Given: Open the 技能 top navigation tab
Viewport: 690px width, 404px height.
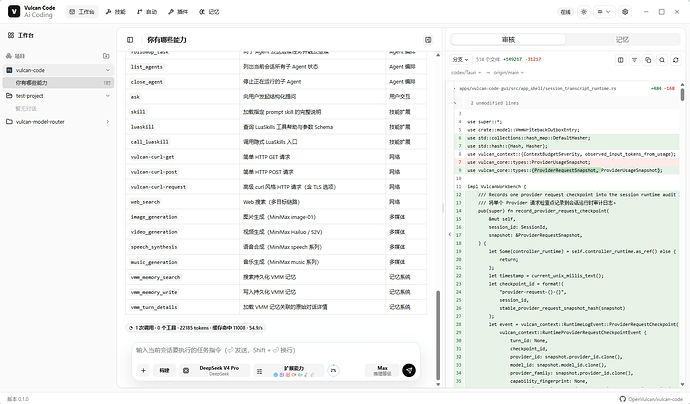Looking at the screenshot, I should [x=116, y=12].
